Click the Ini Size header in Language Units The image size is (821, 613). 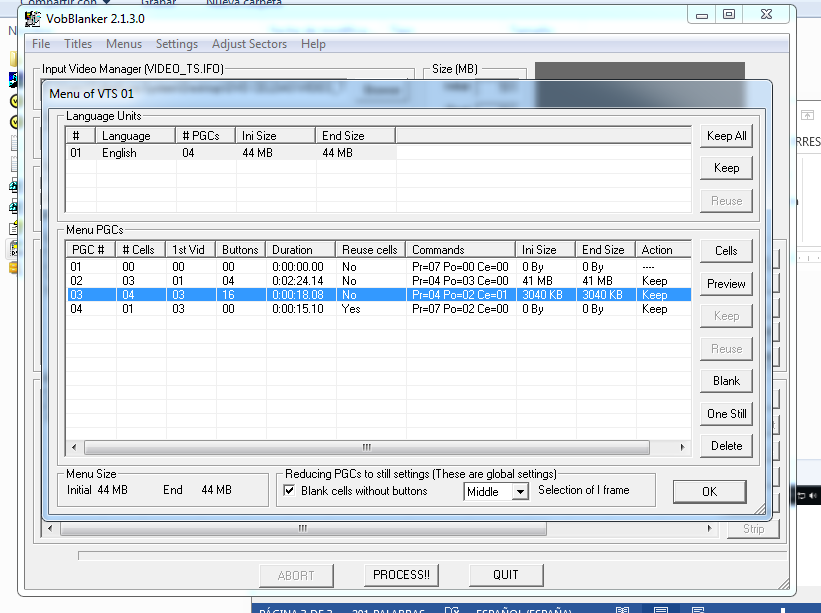[x=275, y=136]
